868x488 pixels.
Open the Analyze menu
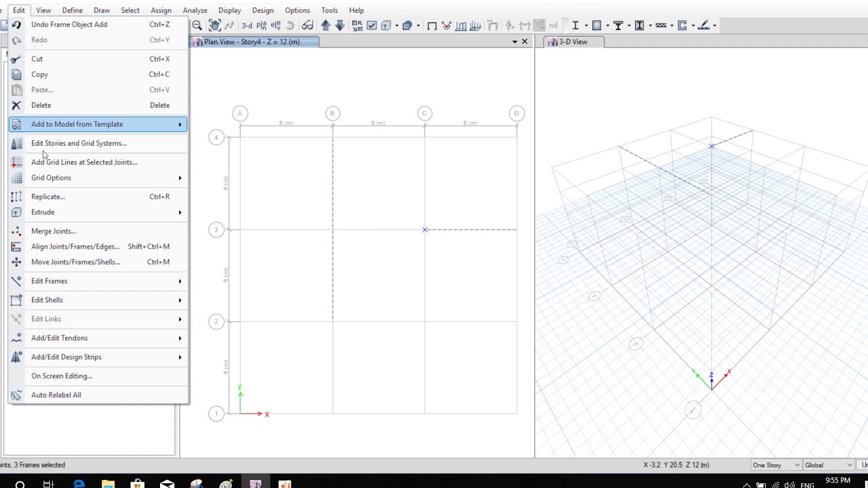pyautogui.click(x=195, y=10)
